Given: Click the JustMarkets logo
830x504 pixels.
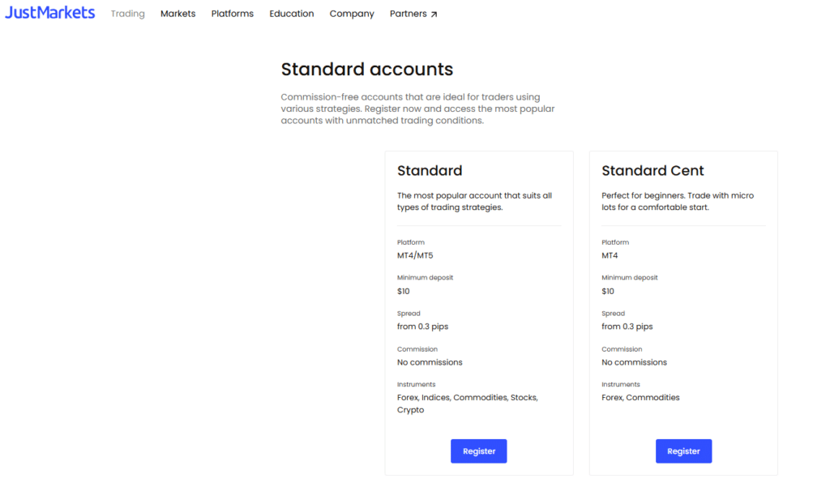Looking at the screenshot, I should tap(49, 13).
